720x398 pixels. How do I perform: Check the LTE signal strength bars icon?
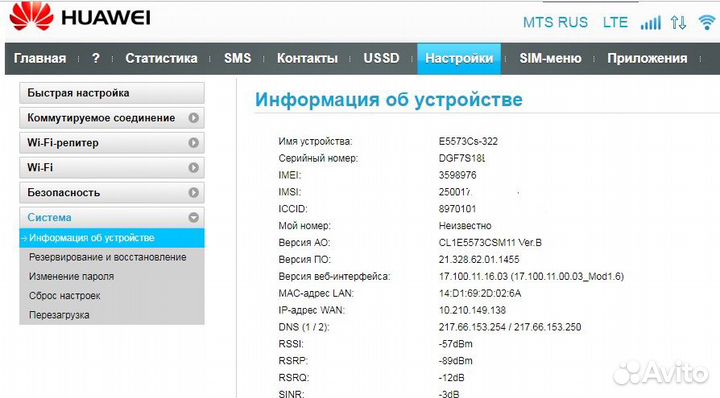[651, 22]
